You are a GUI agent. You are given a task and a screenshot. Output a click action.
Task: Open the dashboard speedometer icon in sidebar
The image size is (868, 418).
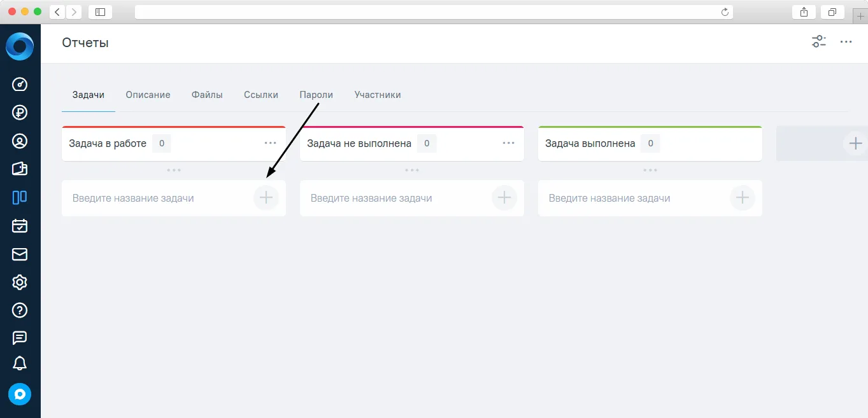pyautogui.click(x=20, y=85)
